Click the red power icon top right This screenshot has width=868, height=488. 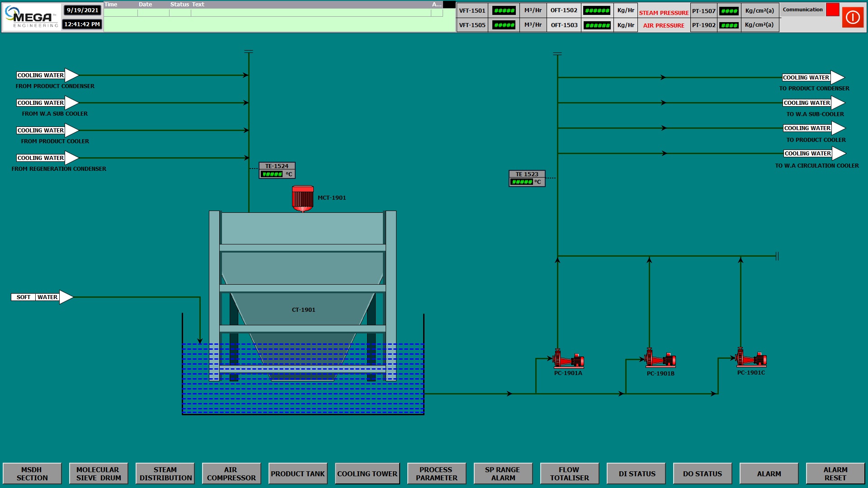[852, 18]
